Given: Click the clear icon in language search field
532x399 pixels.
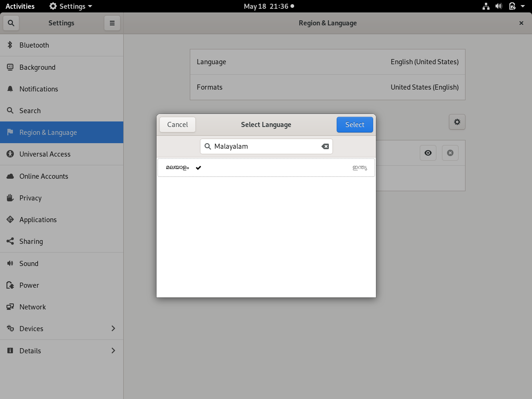Looking at the screenshot, I should [x=325, y=146].
